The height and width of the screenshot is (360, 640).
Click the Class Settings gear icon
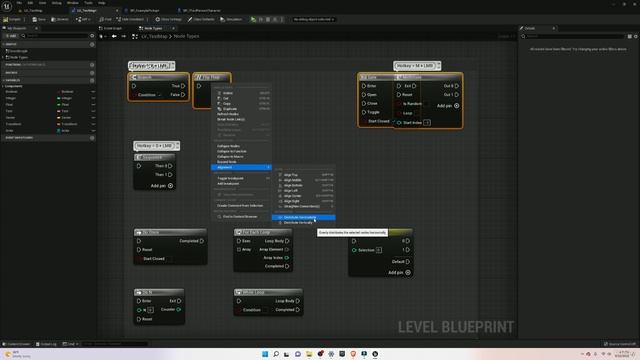click(x=158, y=19)
